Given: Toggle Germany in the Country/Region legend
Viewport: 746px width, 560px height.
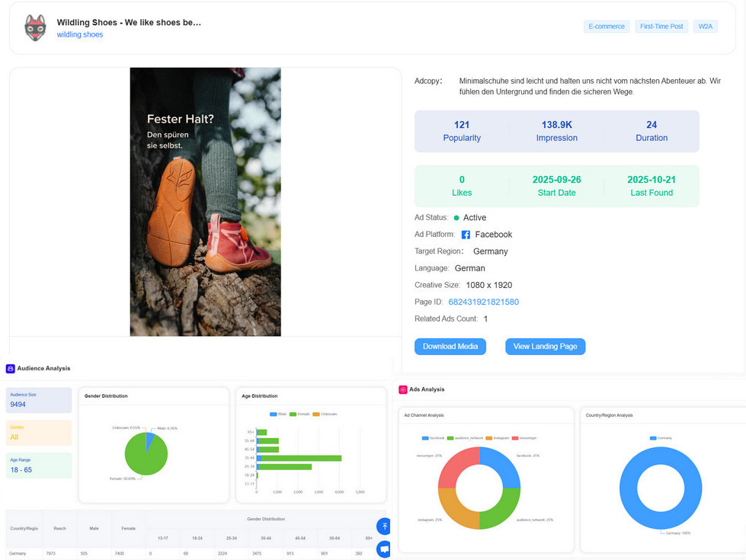Looking at the screenshot, I should (659, 437).
